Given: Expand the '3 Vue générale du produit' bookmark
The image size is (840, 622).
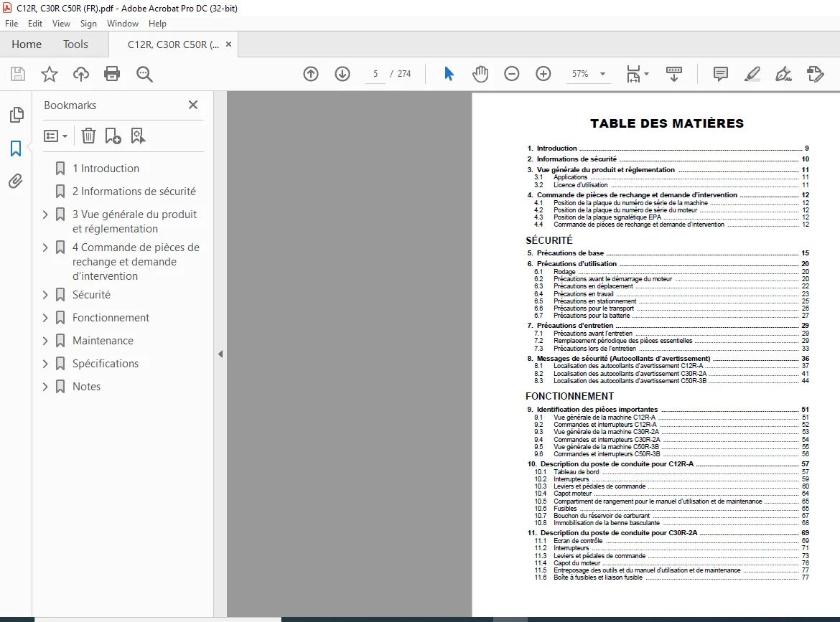Looking at the screenshot, I should pyautogui.click(x=45, y=215).
